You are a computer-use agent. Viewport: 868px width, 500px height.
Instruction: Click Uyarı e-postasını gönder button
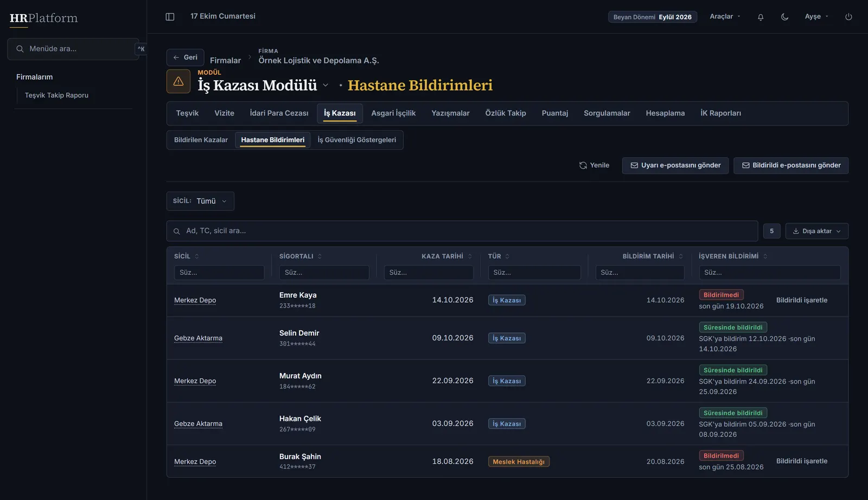pos(675,165)
